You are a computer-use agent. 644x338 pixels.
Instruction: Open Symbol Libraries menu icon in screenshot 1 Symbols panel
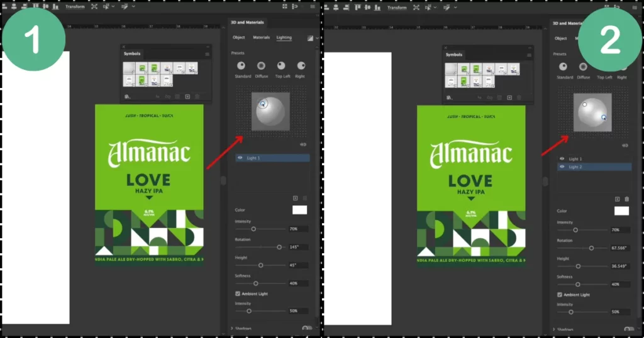click(x=127, y=97)
